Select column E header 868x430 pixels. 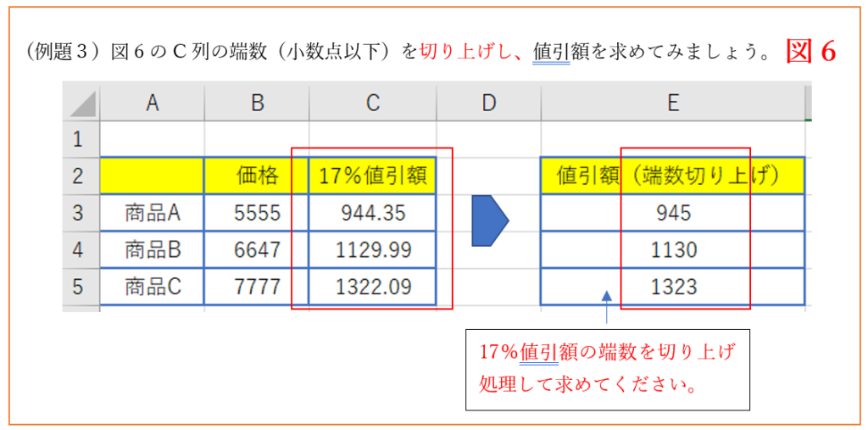pos(672,103)
